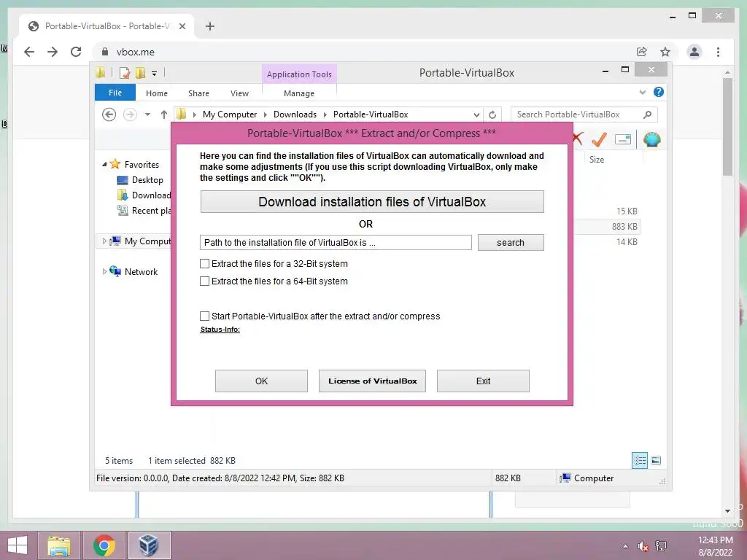Image resolution: width=747 pixels, height=560 pixels.
Task: Focus the installation file path field
Action: (336, 242)
